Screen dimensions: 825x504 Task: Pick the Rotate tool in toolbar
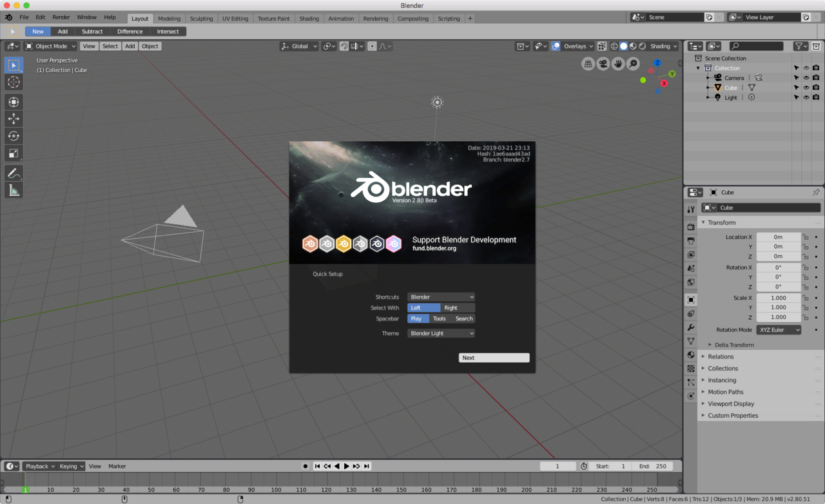[14, 136]
